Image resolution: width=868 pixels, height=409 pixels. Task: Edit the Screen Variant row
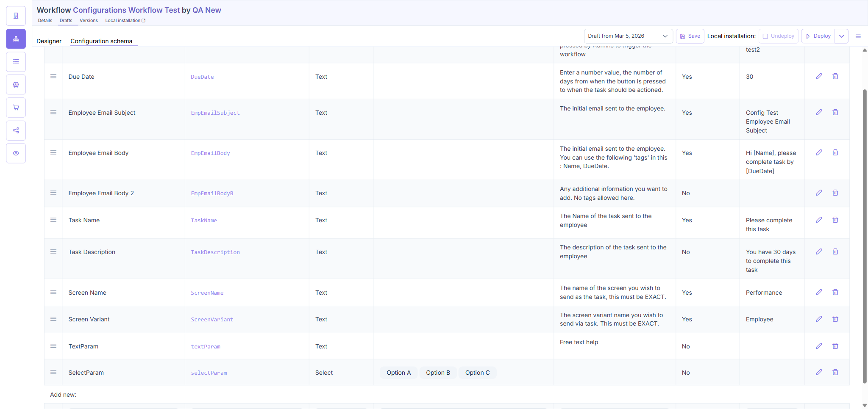coord(819,319)
